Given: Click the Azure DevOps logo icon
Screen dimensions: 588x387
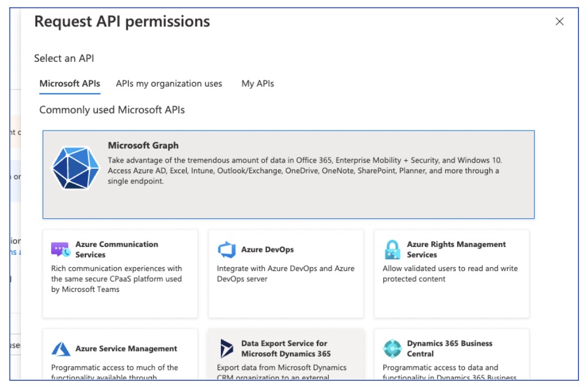Looking at the screenshot, I should point(227,250).
